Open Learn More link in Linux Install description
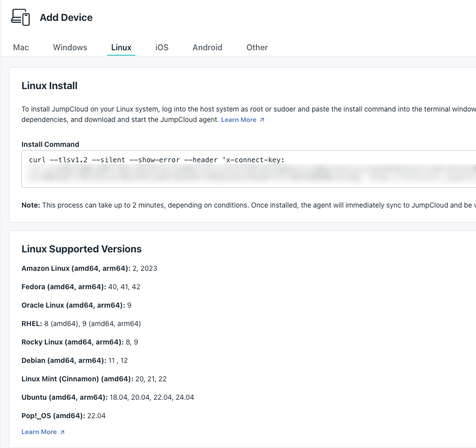 tap(238, 120)
